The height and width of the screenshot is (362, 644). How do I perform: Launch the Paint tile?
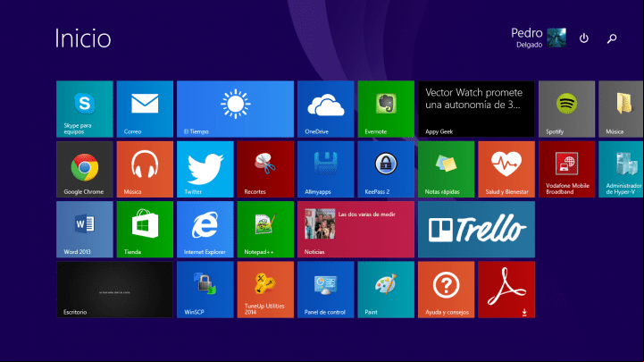(x=386, y=290)
